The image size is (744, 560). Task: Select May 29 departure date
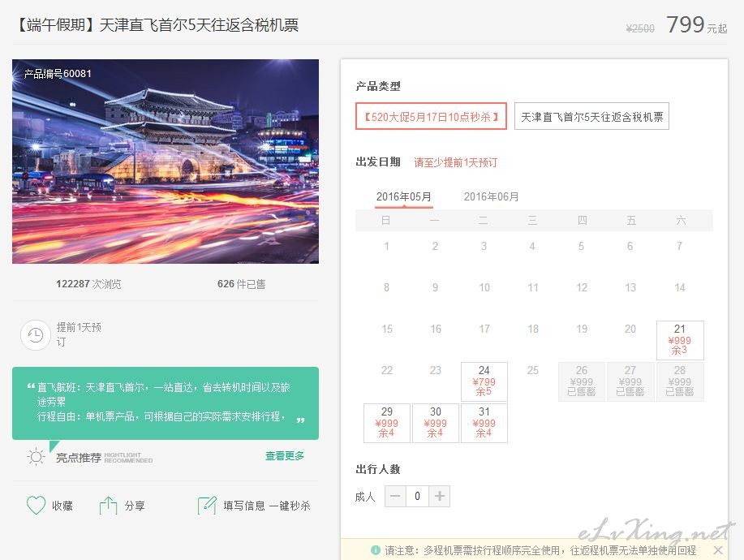coord(387,423)
